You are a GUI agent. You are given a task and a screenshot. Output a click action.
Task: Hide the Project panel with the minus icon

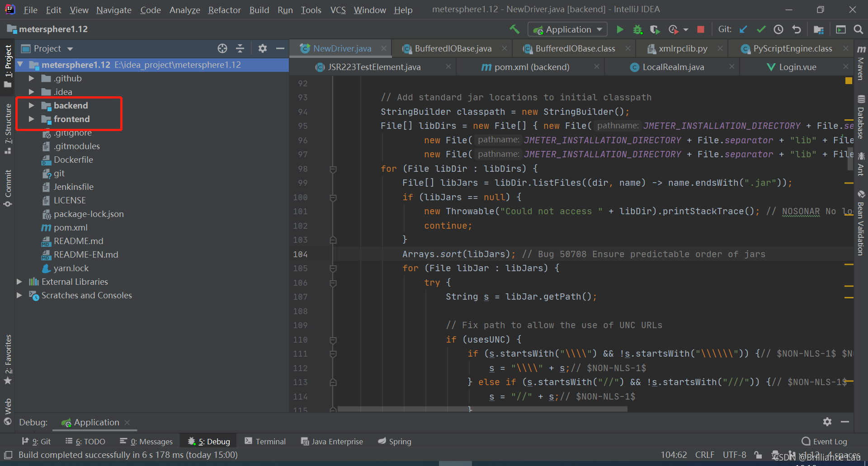click(x=280, y=48)
